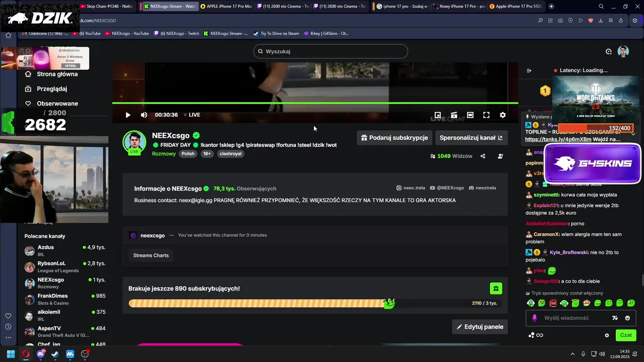Click Podaruj subskrypcje button
This screenshot has width=644, height=362.
pyautogui.click(x=394, y=138)
